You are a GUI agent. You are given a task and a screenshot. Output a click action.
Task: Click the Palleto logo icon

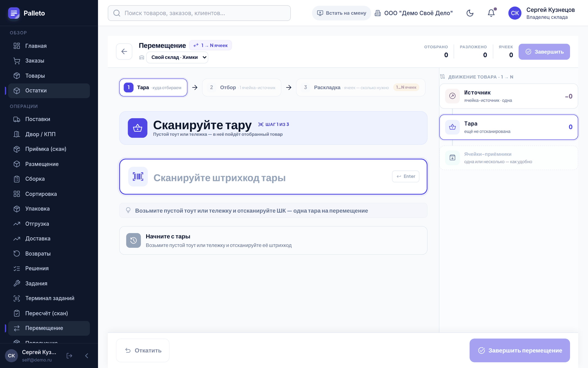click(14, 13)
